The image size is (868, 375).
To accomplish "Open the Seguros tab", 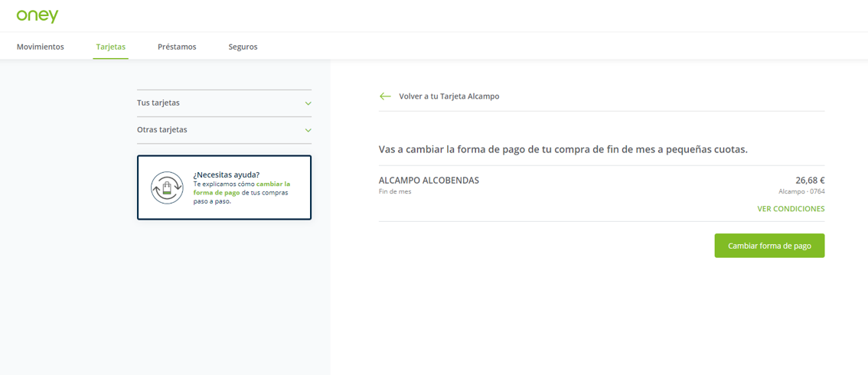I will pos(243,47).
